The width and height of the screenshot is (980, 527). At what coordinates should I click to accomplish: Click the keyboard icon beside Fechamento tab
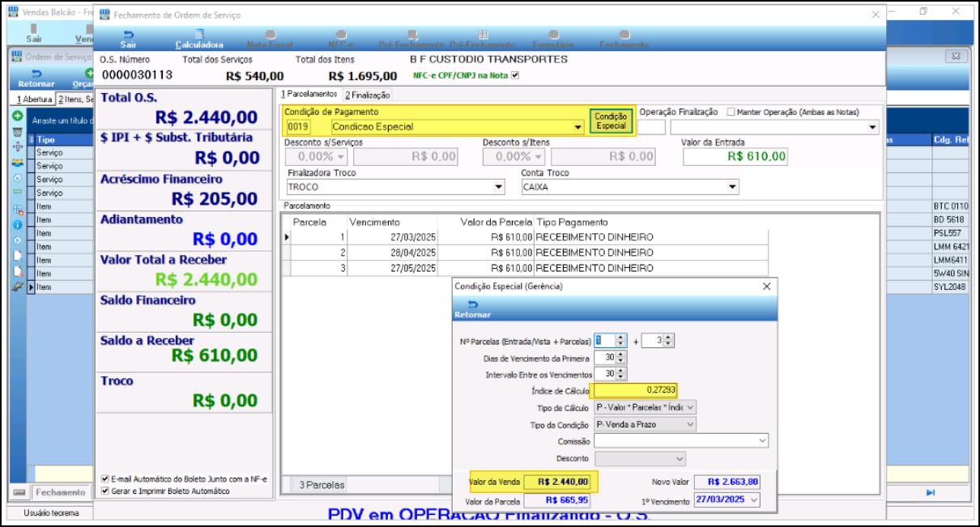click(21, 492)
